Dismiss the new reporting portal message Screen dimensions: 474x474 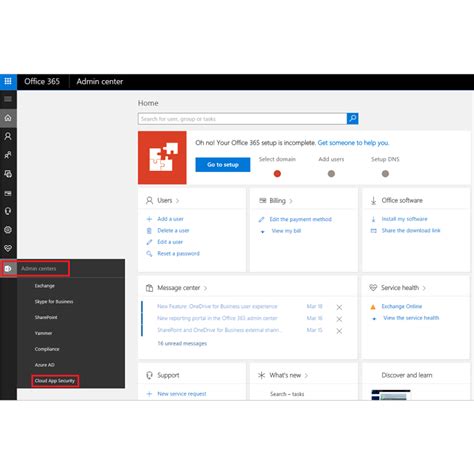tap(339, 319)
